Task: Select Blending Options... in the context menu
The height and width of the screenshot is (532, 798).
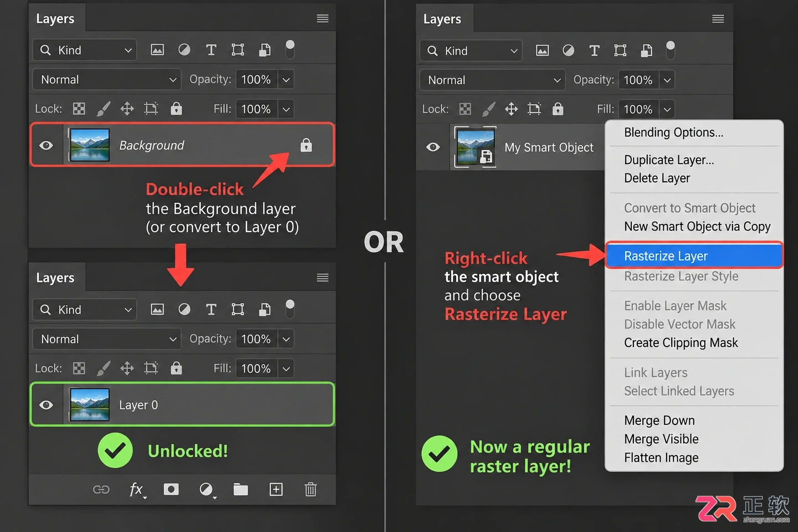Action: 673,132
